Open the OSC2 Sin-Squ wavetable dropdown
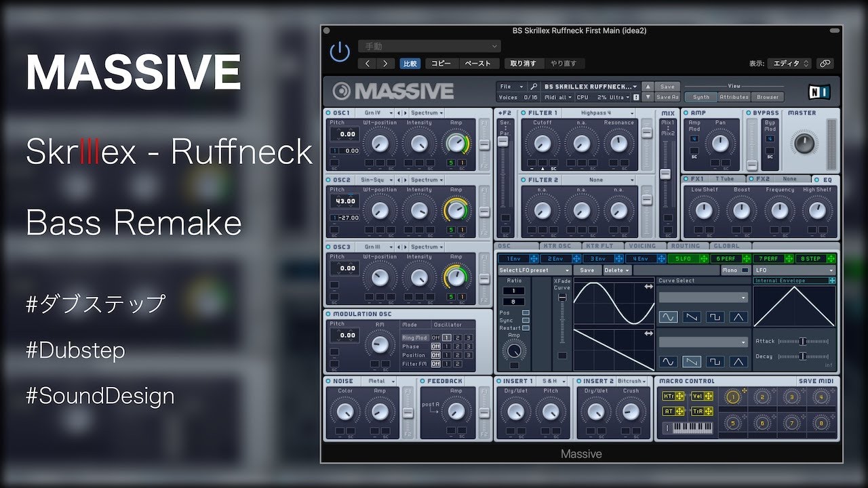The width and height of the screenshot is (868, 488). click(x=374, y=180)
